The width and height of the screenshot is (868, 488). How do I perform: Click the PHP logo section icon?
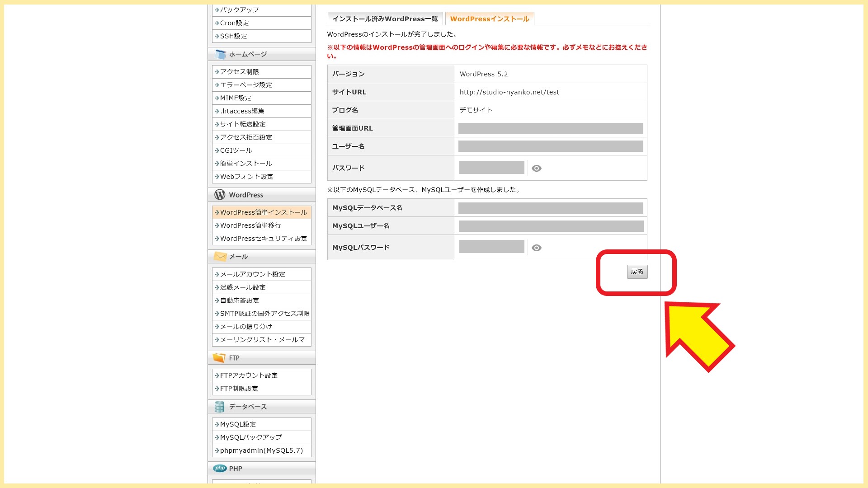[220, 469]
